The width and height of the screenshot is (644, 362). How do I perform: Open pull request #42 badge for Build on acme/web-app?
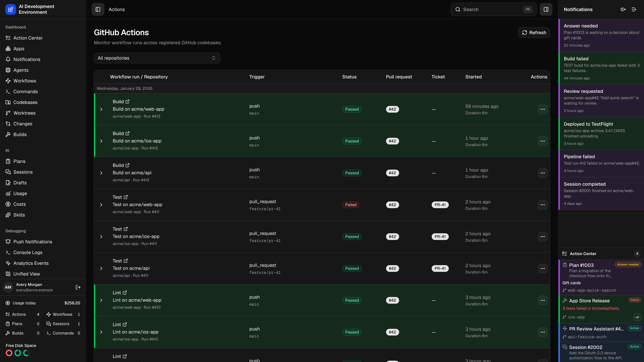point(392,109)
